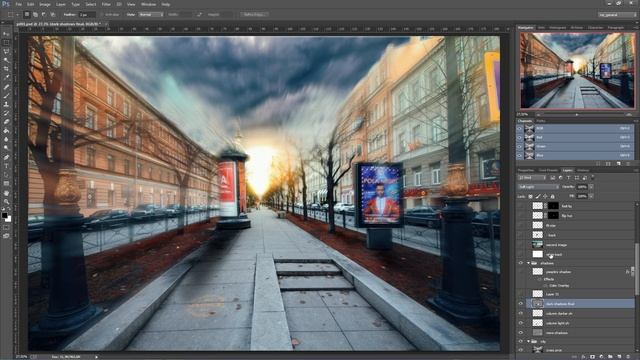Open workspace switcher dropdown at top right
Screen dimensions: 640x360
(617, 14)
